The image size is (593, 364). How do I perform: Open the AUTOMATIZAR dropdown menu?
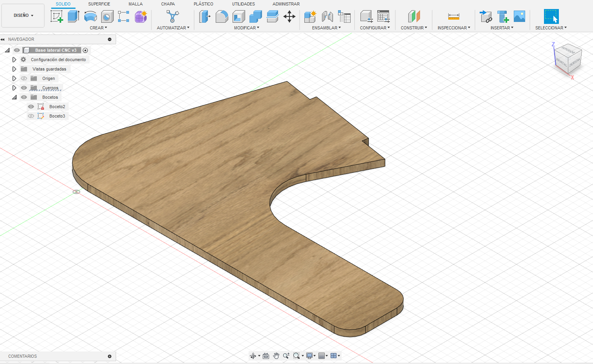coord(173,28)
